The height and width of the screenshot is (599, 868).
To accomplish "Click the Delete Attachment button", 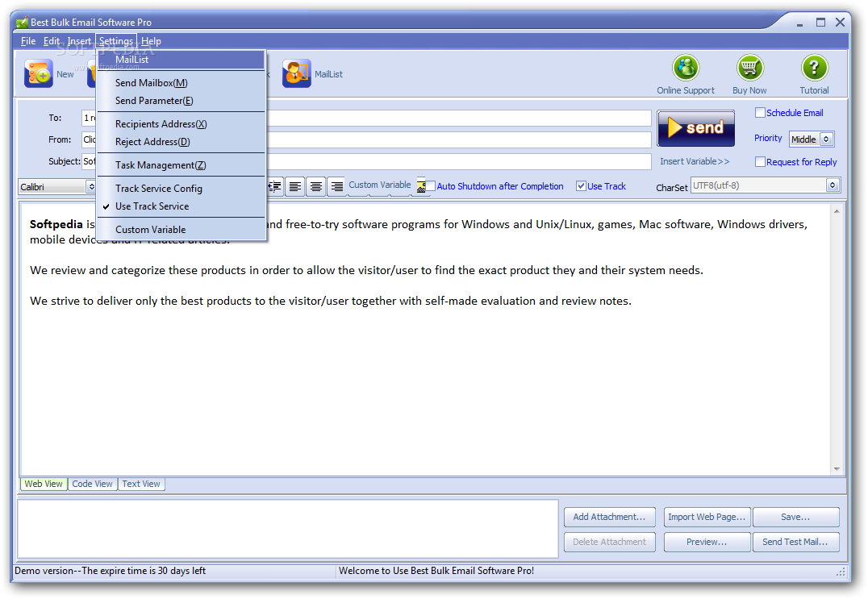I will 610,542.
